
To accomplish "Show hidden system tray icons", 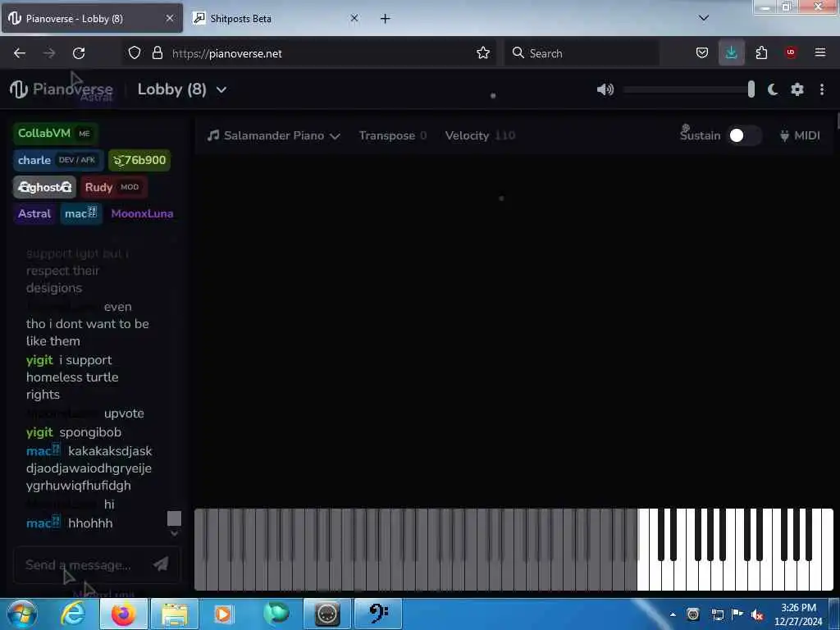I will [x=673, y=614].
